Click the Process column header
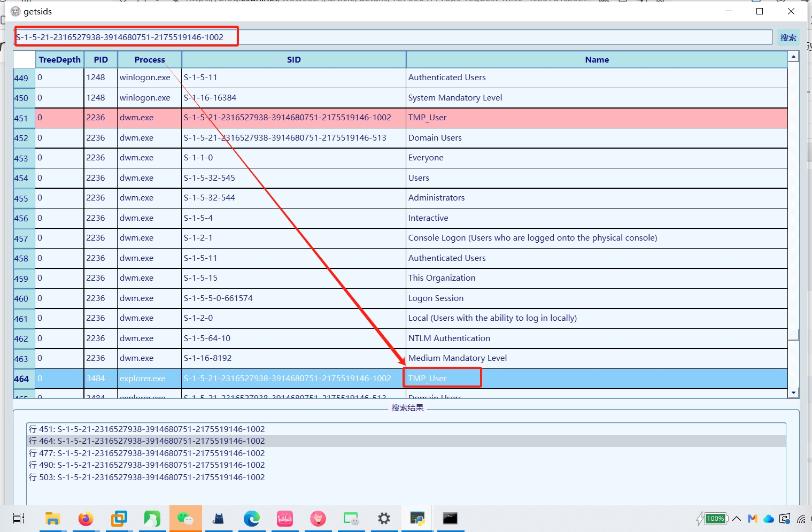Image resolution: width=812 pixels, height=532 pixels. pyautogui.click(x=150, y=59)
